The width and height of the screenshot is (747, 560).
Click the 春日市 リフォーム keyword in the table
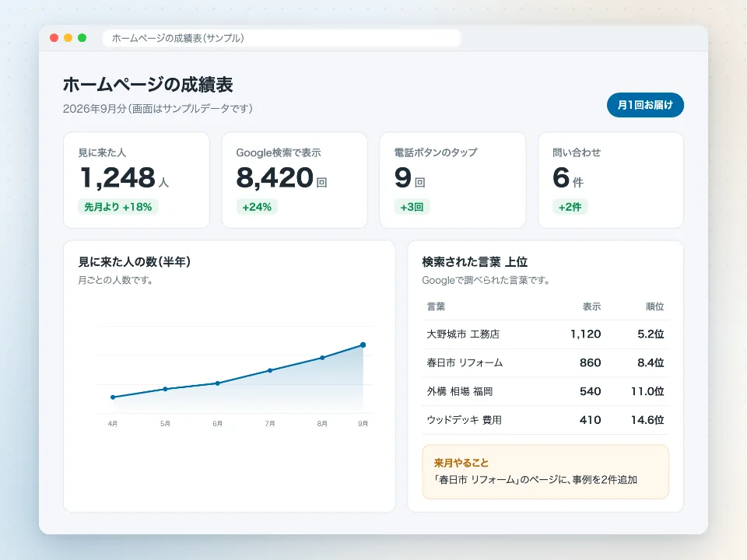[x=465, y=363]
